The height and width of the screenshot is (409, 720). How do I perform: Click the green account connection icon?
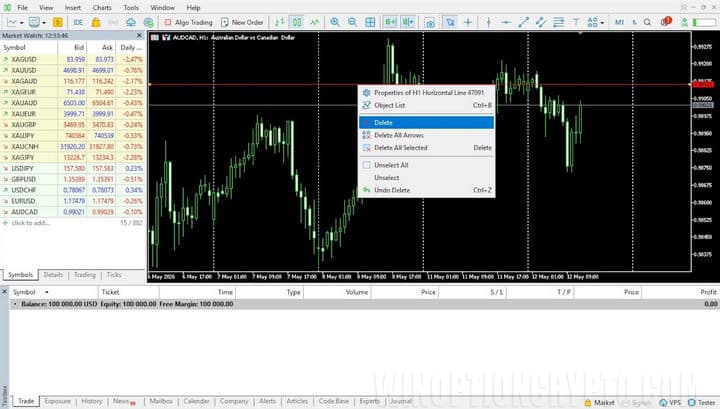pos(685,22)
